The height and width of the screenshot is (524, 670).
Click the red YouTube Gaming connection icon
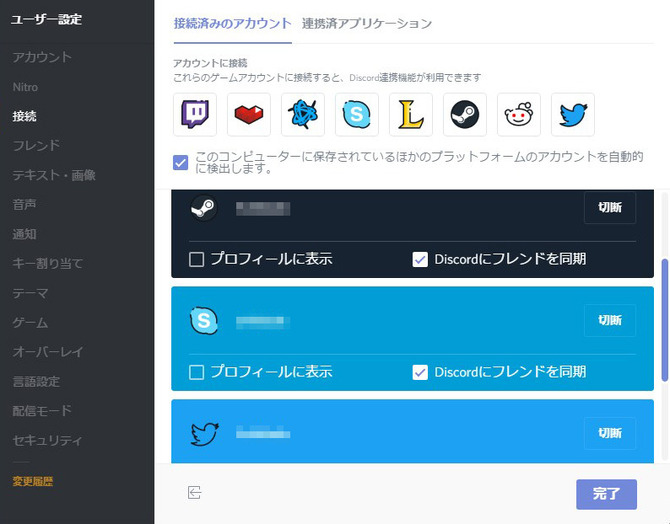[249, 115]
